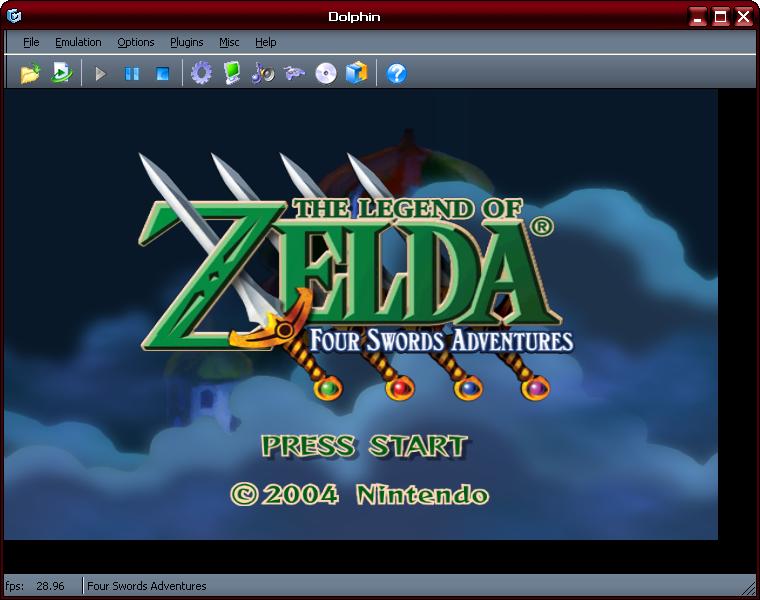Open the Plugins menu
This screenshot has height=600, width=760.
(187, 42)
